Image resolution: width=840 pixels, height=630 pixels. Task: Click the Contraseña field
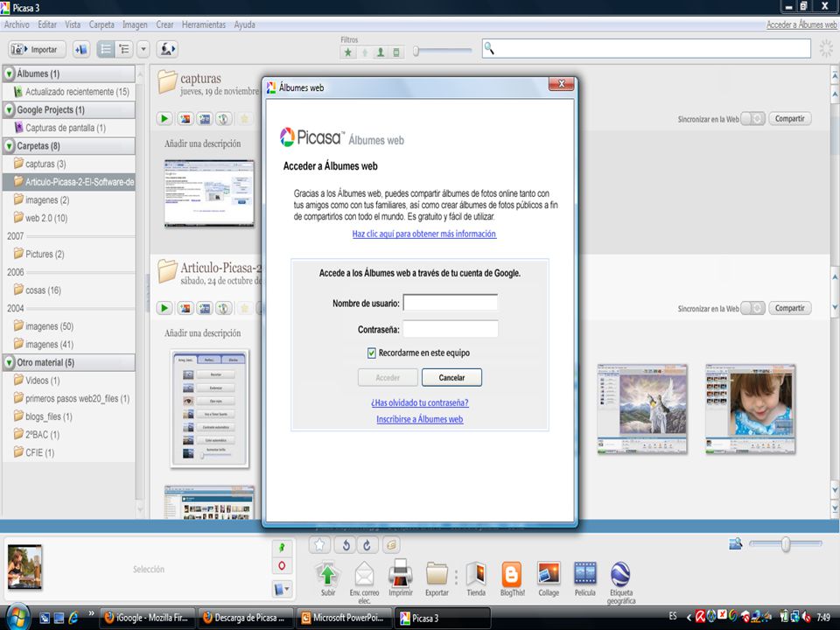pos(451,329)
